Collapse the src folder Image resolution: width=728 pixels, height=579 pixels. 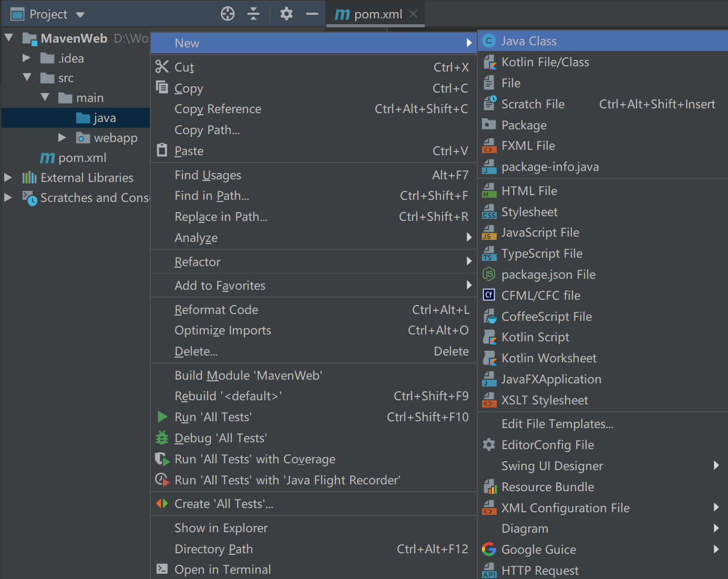pyautogui.click(x=27, y=77)
